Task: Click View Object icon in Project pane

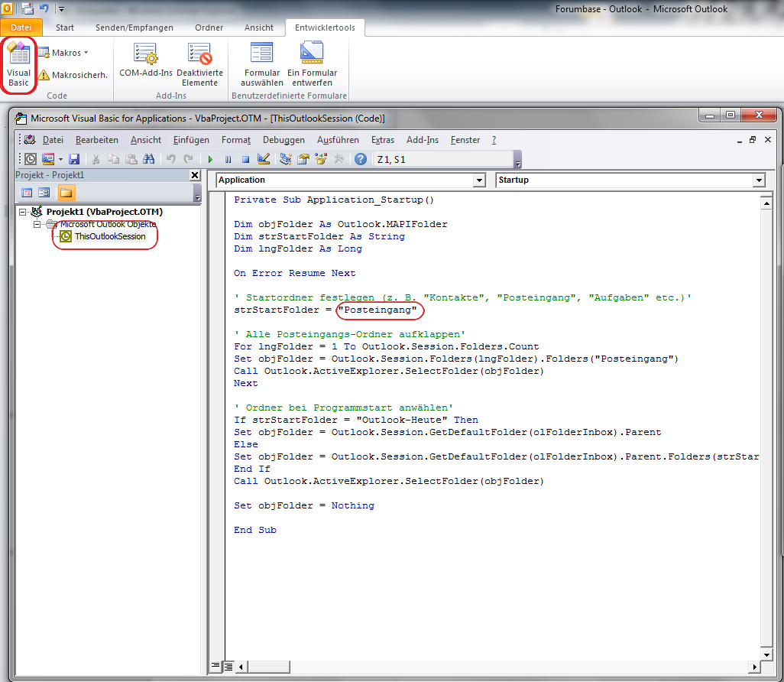Action: (44, 193)
